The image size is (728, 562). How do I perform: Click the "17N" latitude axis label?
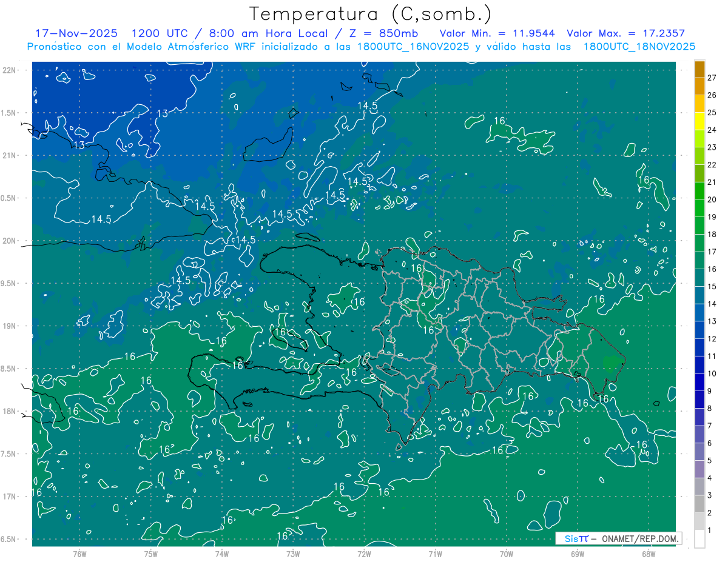pyautogui.click(x=9, y=497)
